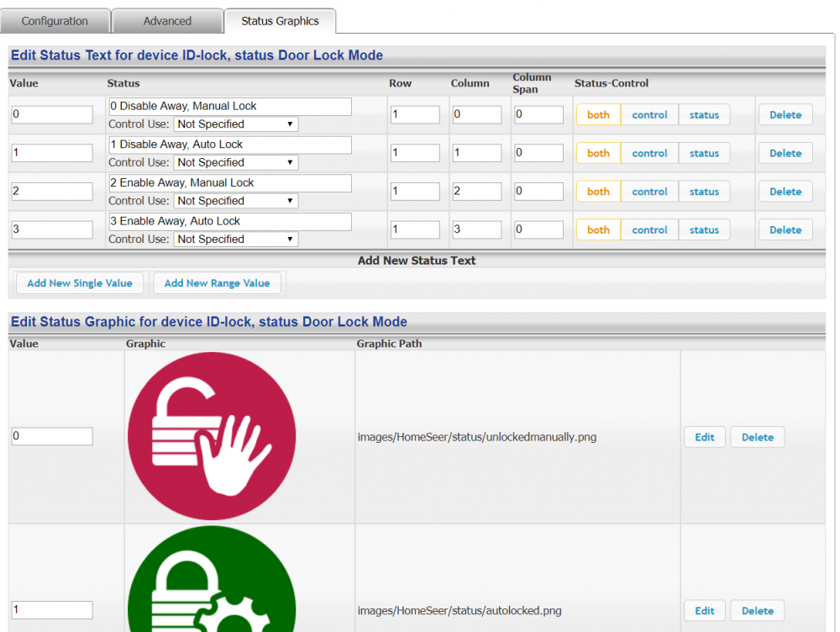Select 'status' for value 2 row

(x=704, y=192)
